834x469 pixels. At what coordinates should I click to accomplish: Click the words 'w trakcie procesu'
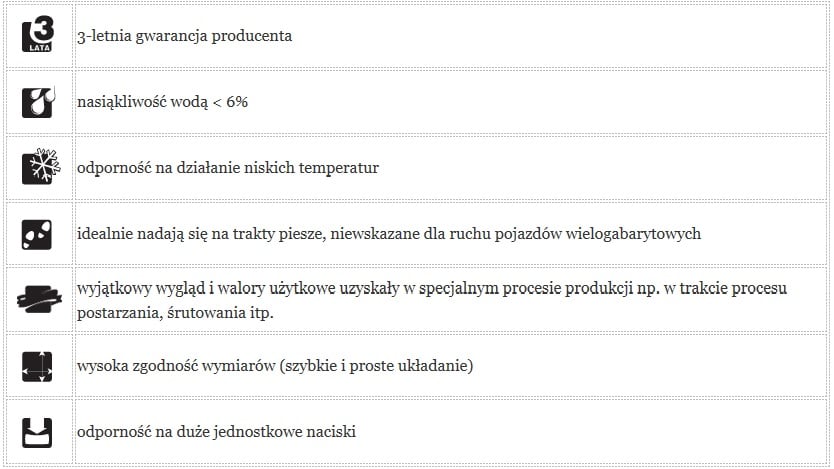click(x=725, y=288)
